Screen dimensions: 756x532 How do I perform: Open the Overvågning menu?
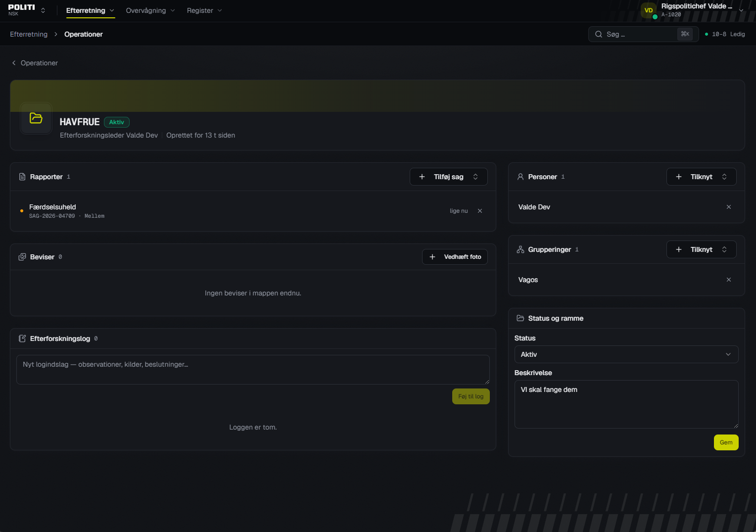tap(150, 10)
